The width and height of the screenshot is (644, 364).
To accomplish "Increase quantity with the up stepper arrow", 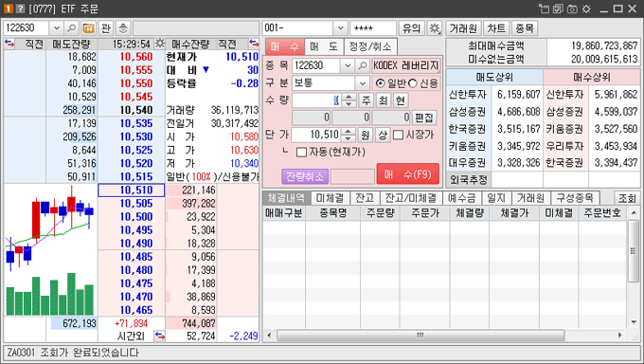I will 349,97.
